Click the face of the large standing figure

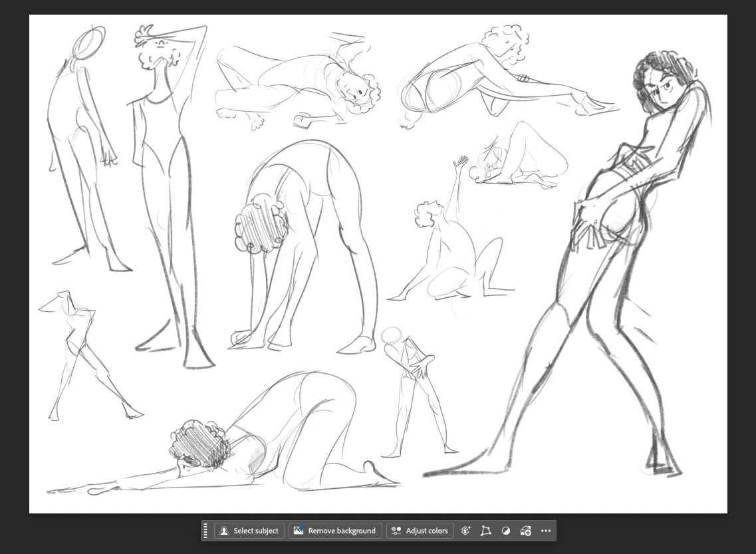[x=662, y=90]
